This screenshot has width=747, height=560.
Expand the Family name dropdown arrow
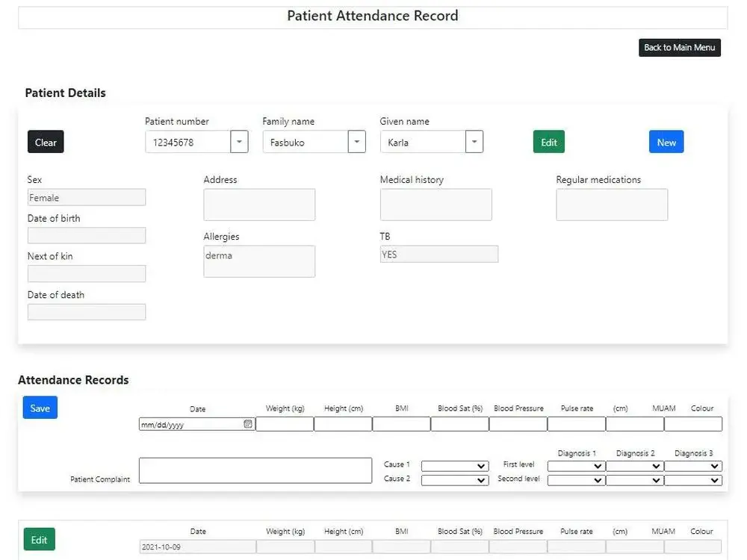point(357,142)
